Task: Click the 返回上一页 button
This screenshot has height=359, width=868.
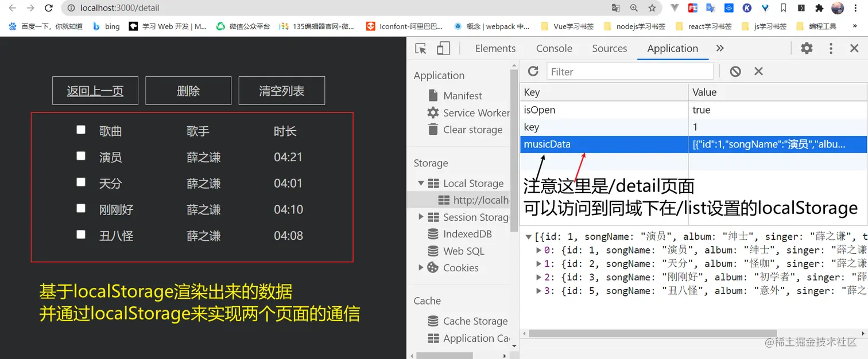Action: (95, 91)
